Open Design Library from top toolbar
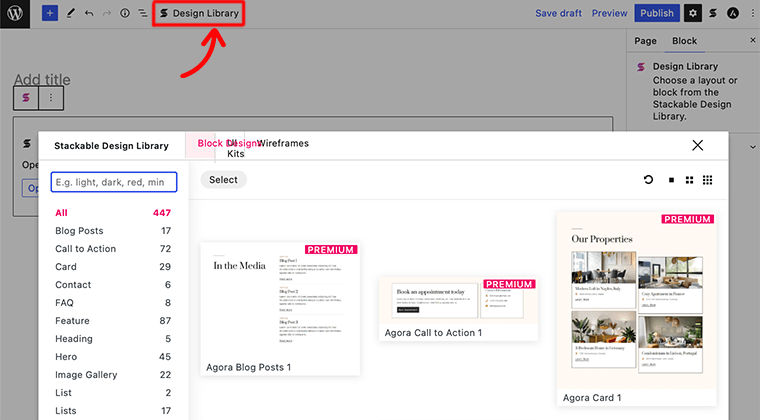Viewport: 760px width, 420px height. click(199, 13)
